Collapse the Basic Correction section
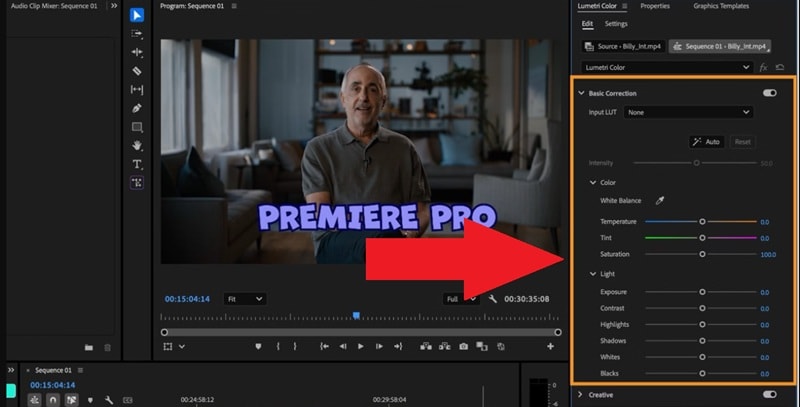 pyautogui.click(x=581, y=93)
